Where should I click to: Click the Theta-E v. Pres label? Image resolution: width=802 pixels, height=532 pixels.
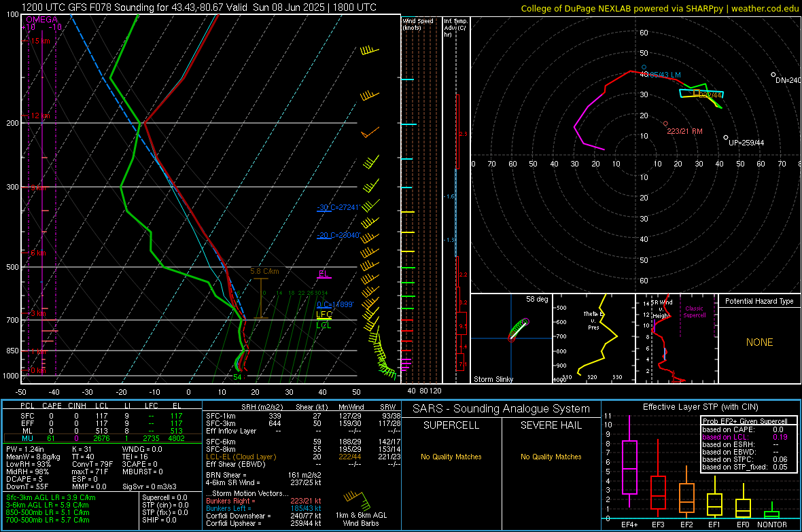click(593, 320)
